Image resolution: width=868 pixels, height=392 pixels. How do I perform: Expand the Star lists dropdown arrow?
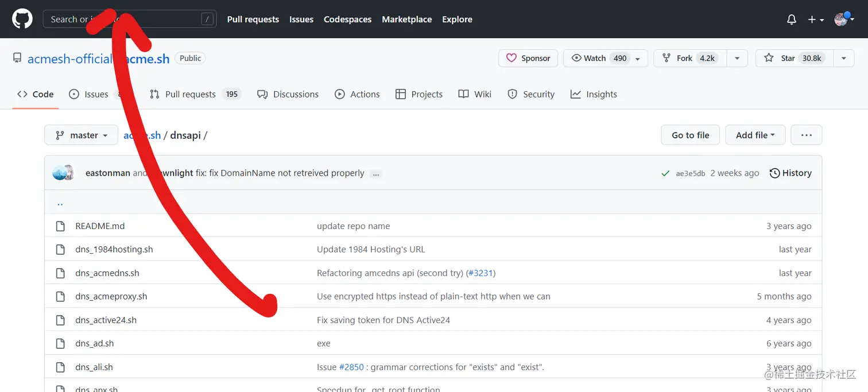tap(843, 58)
